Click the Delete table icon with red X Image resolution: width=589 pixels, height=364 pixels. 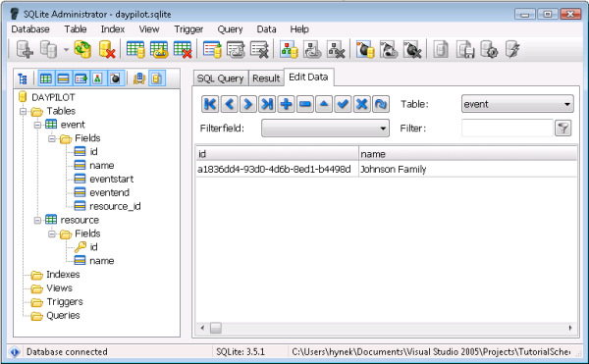183,49
